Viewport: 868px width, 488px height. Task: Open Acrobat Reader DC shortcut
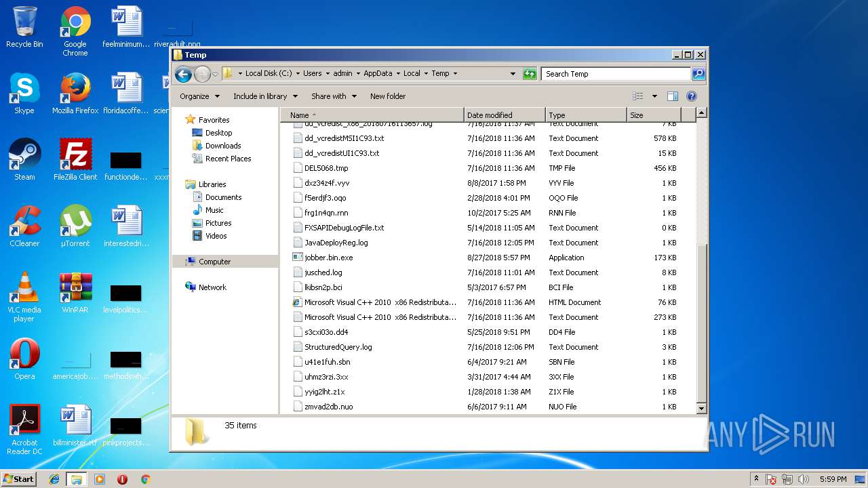coord(24,430)
